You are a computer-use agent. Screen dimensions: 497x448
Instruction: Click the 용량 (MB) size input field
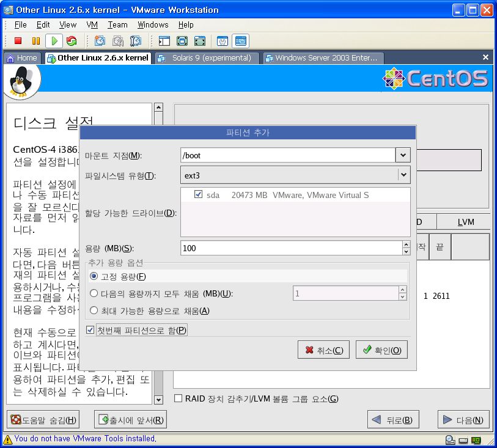290,248
